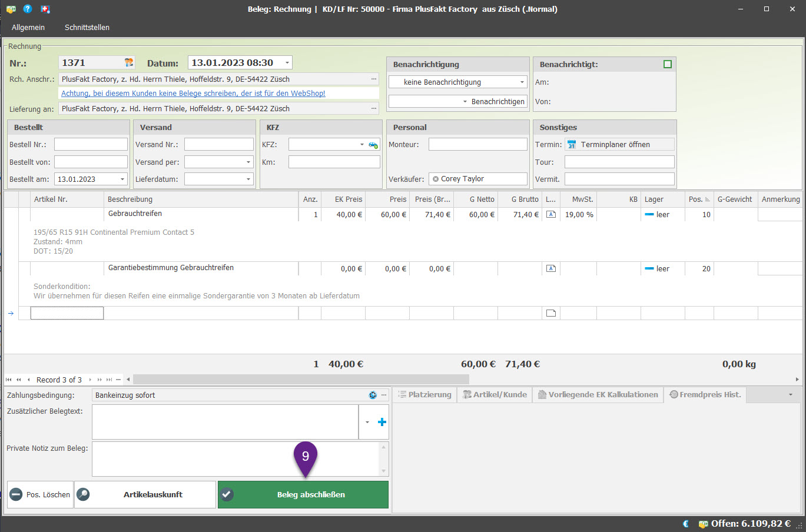Open the dropdown arrow beside Zusätzlicher Belegtext

[367, 422]
